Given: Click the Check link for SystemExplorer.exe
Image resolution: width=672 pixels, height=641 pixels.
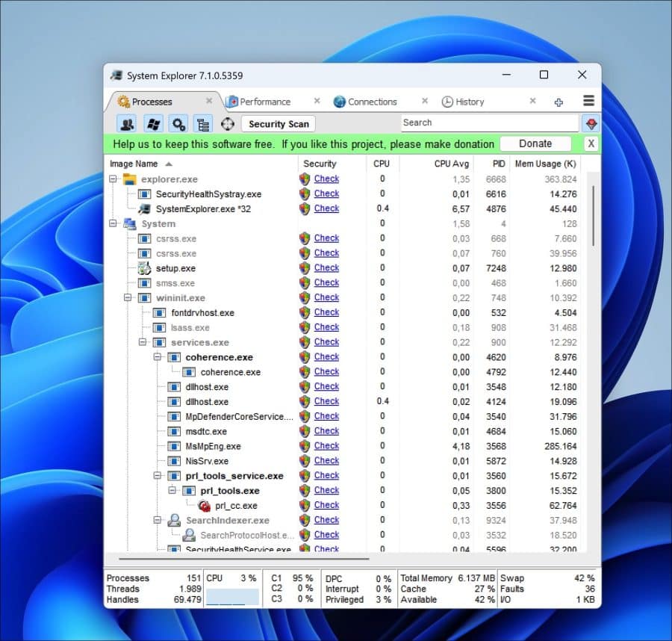Looking at the screenshot, I should tap(326, 208).
